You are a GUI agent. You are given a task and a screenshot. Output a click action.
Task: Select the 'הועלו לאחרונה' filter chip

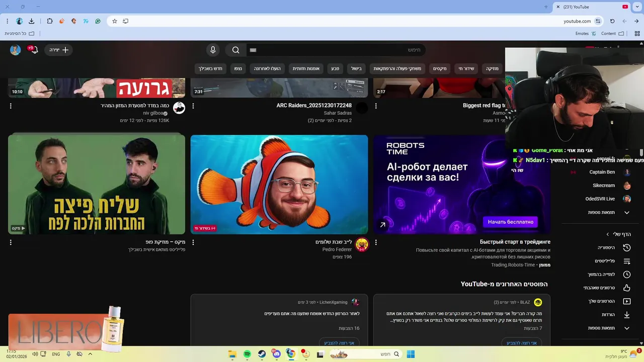(267, 68)
